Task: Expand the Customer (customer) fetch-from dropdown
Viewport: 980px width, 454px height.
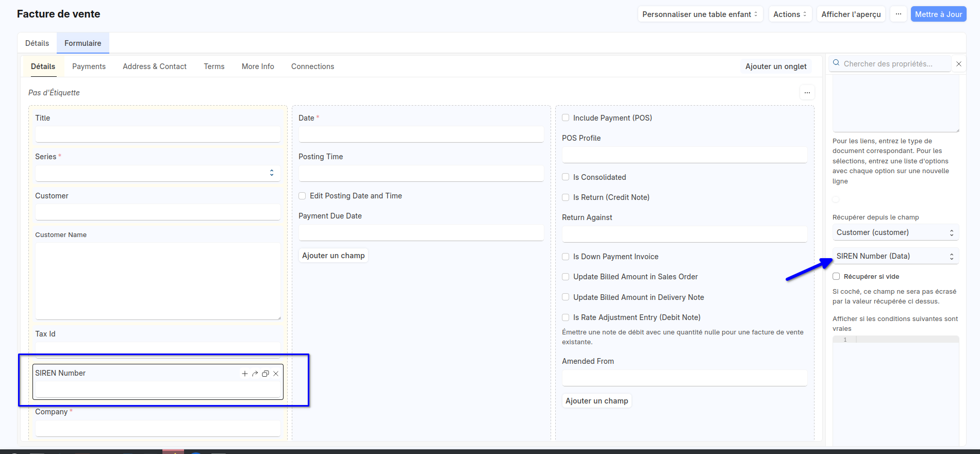Action: coord(895,232)
